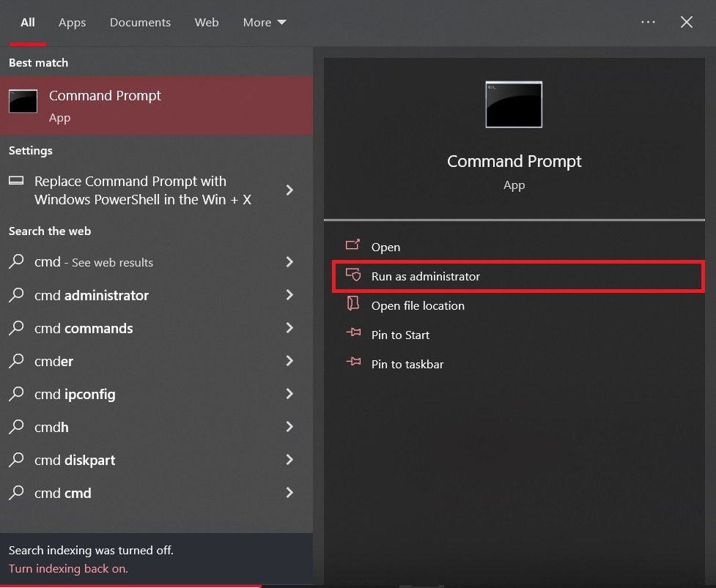
Task: Expand the cmder suggestion chevron
Action: [289, 360]
